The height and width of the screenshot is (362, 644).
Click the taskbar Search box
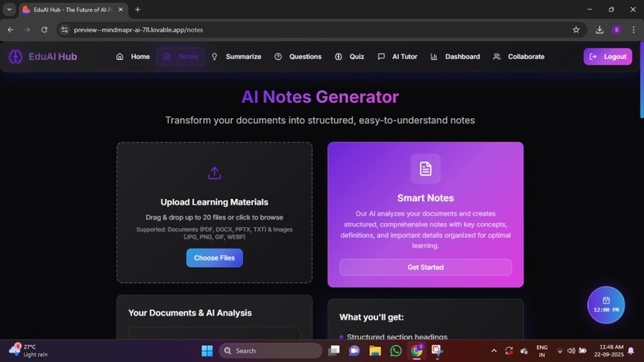coord(271,351)
